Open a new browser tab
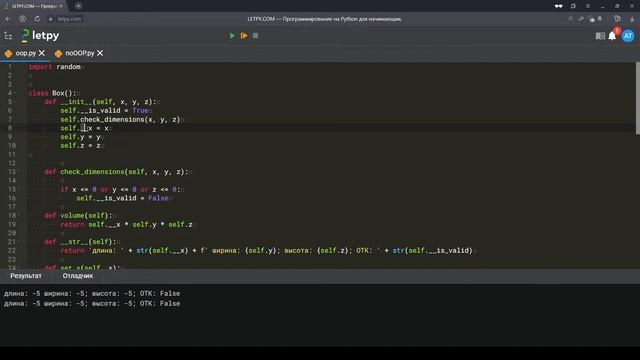 pos(78,6)
